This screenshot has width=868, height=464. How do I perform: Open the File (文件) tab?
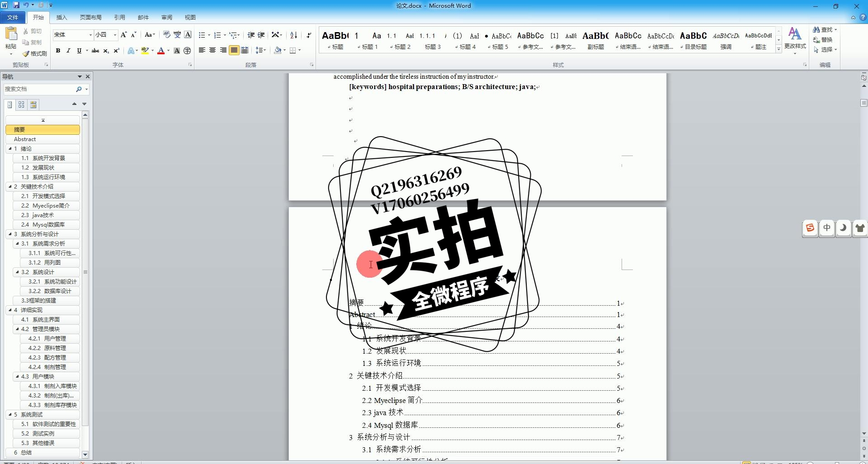coord(13,17)
